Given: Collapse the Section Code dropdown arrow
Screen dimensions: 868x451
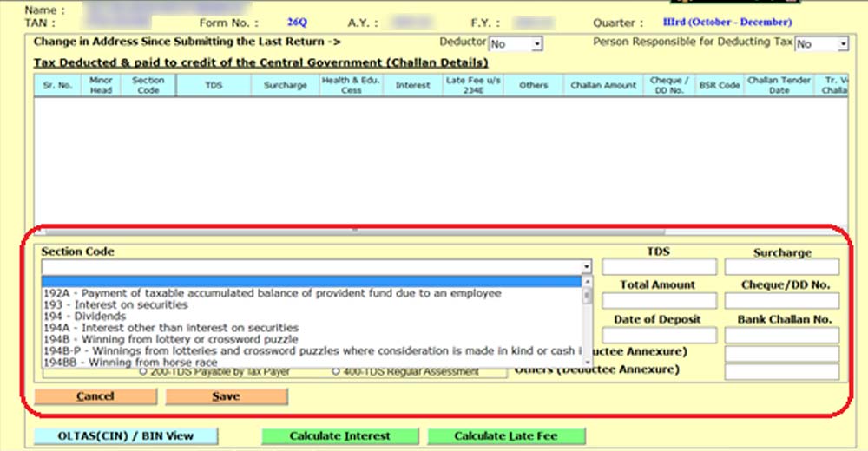Looking at the screenshot, I should click(587, 267).
